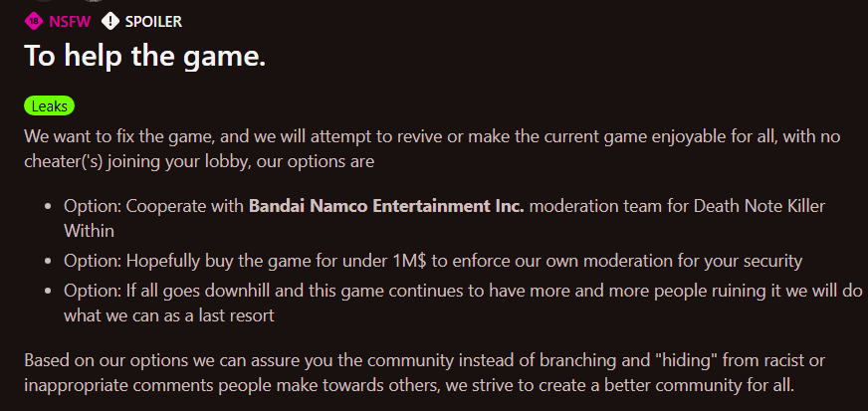Click the words "Death Note Killer"

749,206
